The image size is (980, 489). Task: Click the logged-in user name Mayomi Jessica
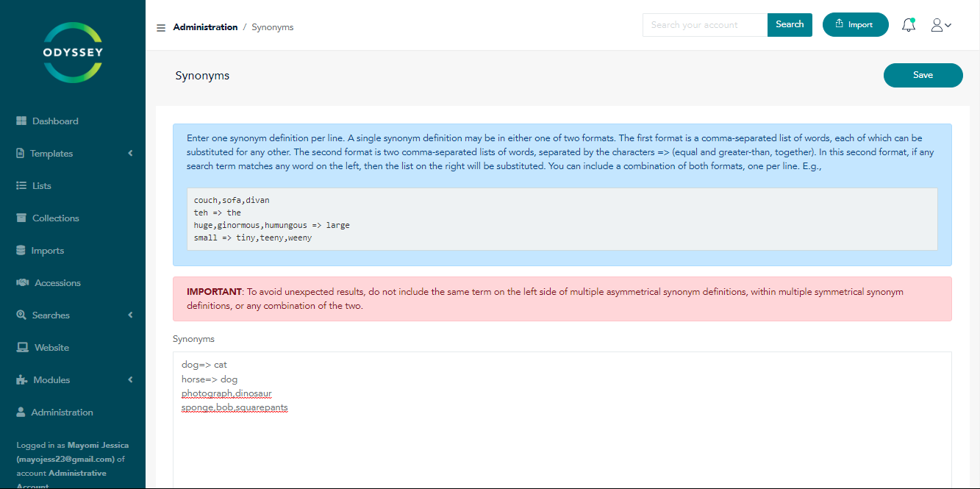click(x=98, y=445)
